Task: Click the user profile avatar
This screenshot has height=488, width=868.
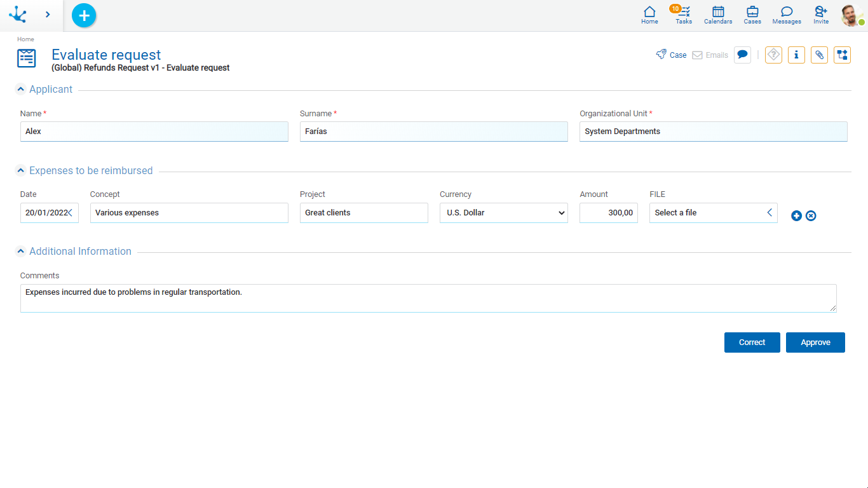Action: tap(851, 15)
